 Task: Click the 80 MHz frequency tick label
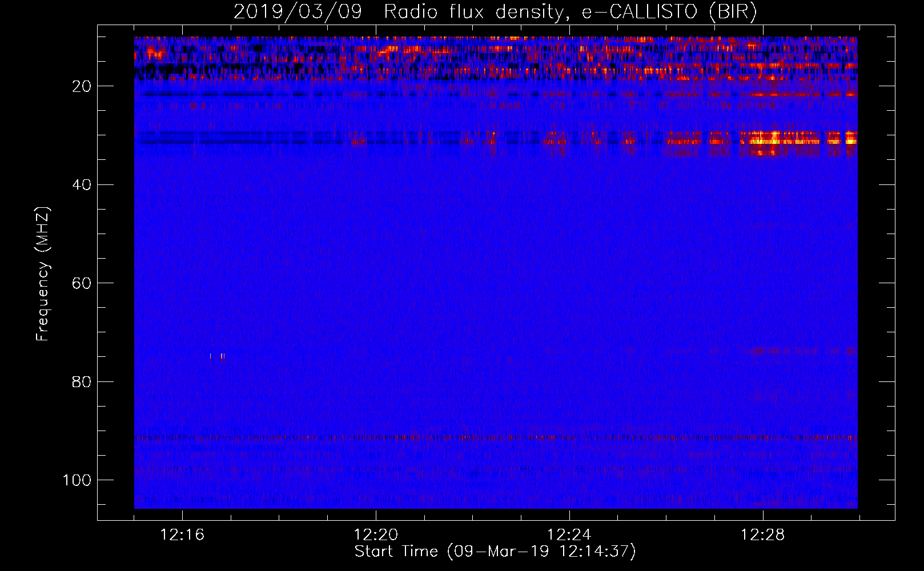[x=82, y=381]
